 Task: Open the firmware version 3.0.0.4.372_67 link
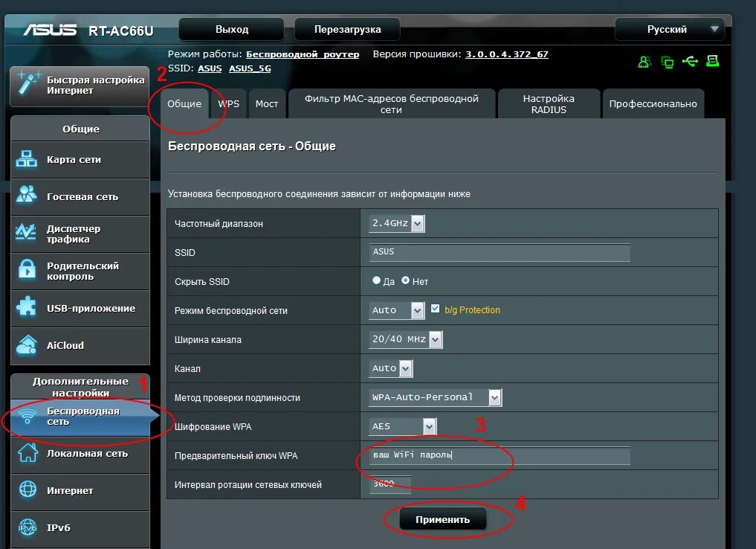point(507,54)
